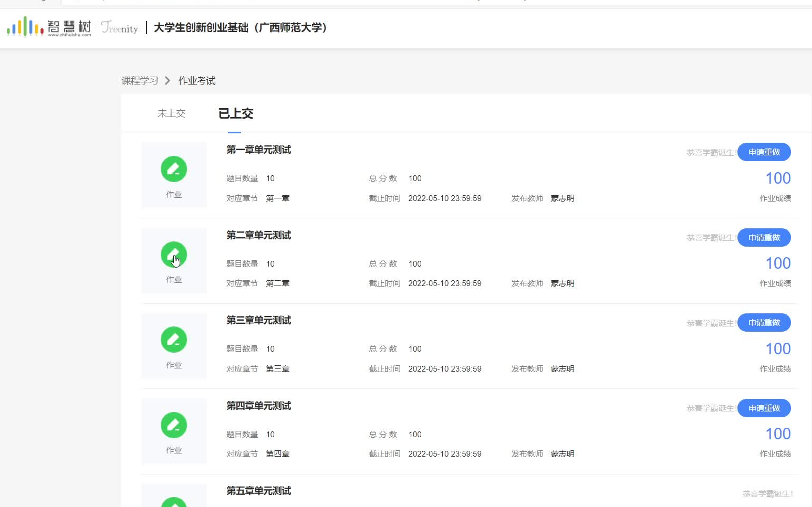The height and width of the screenshot is (507, 812).
Task: Click the breadcrumb chevron after 课程学习
Action: [x=168, y=80]
